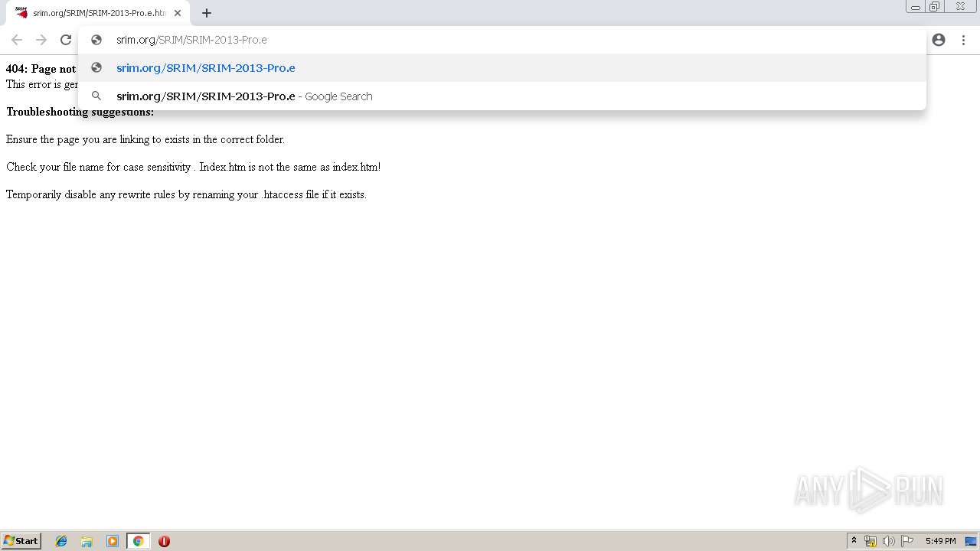Click the globe icon in the address bar

96,40
